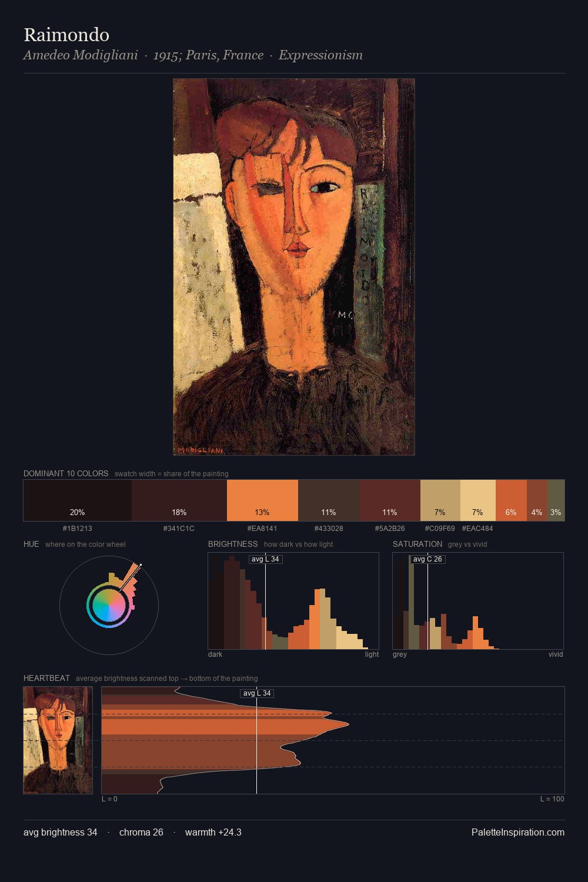Select the 7% tan swatch #C09F69
Screen dimensions: 588x882
(440, 500)
